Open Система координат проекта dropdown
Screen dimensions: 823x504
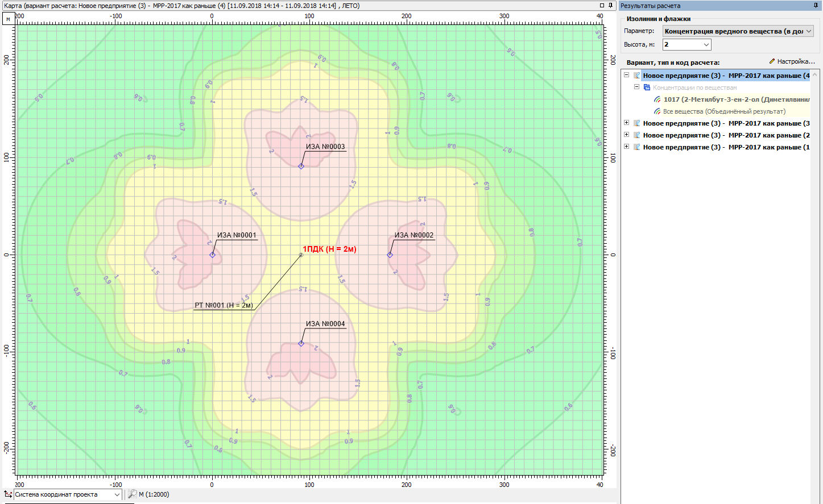coord(117,494)
